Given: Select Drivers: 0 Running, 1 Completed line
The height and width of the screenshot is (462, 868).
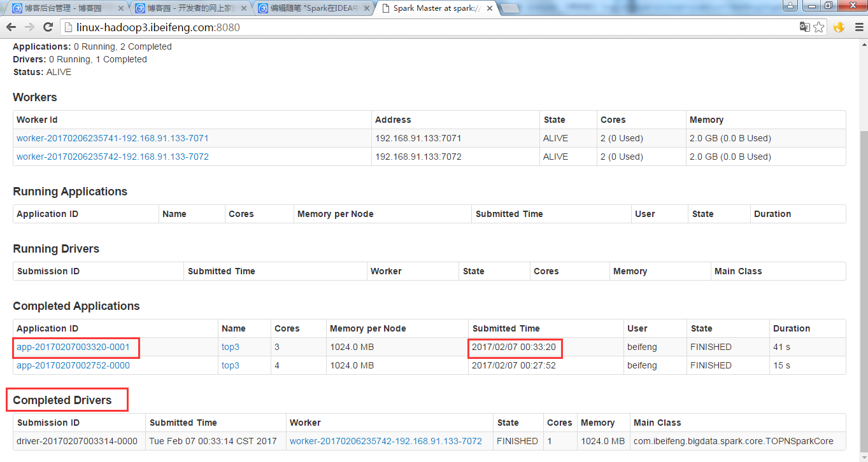Looking at the screenshot, I should point(80,59).
